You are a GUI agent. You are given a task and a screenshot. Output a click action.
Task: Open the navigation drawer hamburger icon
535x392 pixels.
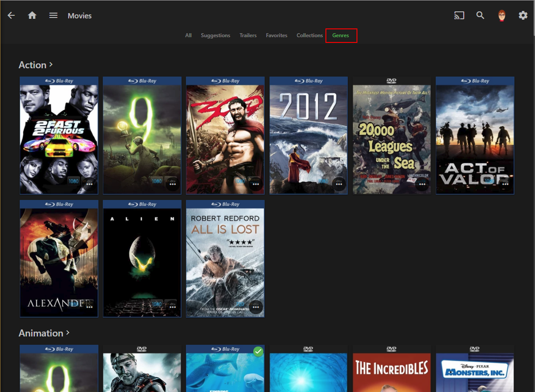[x=53, y=15]
